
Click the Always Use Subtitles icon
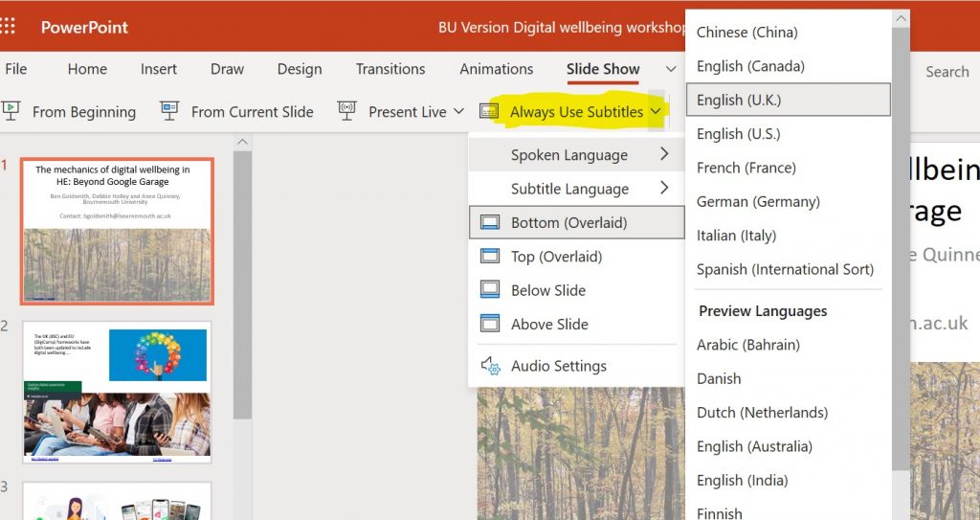coord(489,111)
